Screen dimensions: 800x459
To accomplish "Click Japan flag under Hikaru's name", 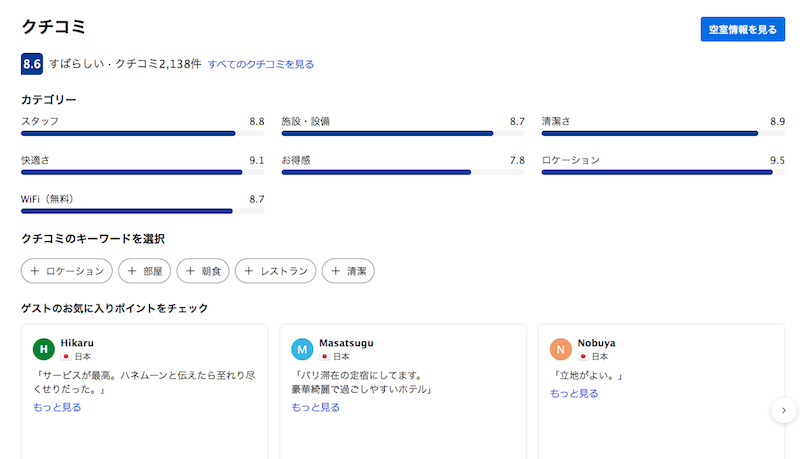I will click(x=66, y=356).
